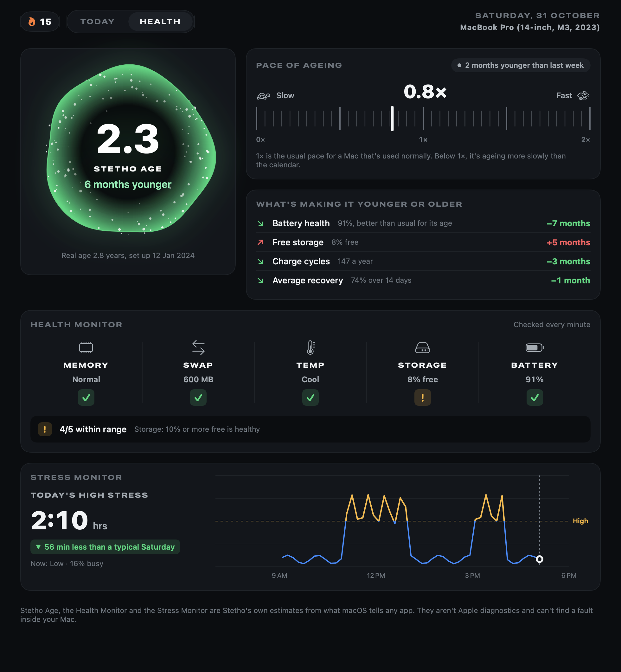Click the '12 PM' chart axis label
This screenshot has width=621, height=672.
[x=376, y=576]
